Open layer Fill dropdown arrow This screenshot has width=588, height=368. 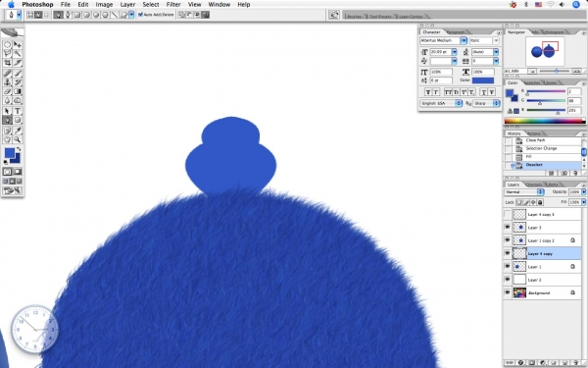(583, 202)
